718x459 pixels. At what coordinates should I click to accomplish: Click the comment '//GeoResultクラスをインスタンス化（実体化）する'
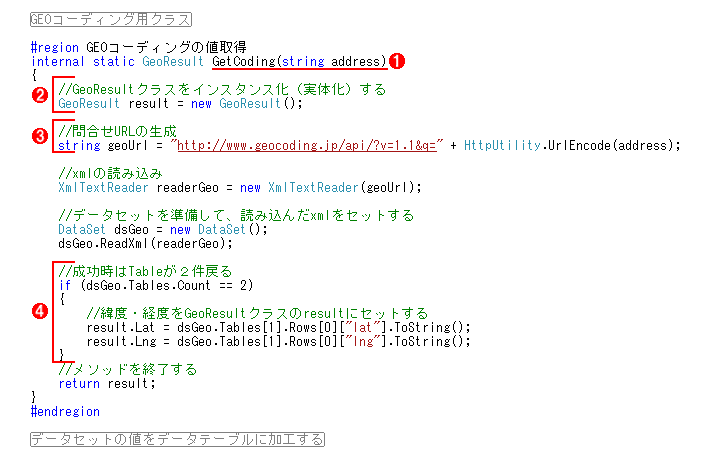(222, 89)
